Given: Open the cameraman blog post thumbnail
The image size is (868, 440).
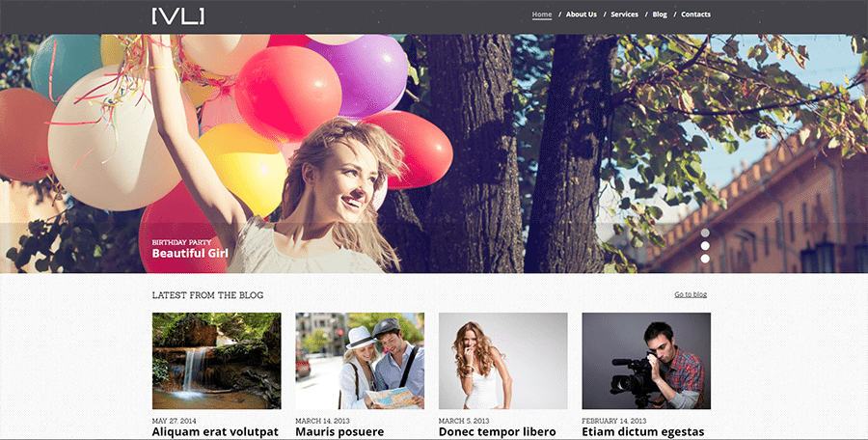Looking at the screenshot, I should pyautogui.click(x=646, y=360).
